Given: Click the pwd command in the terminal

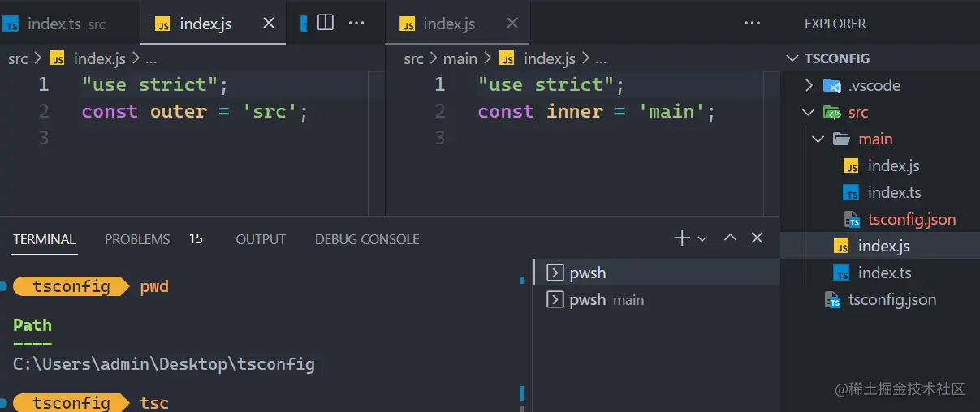Looking at the screenshot, I should click(x=154, y=286).
